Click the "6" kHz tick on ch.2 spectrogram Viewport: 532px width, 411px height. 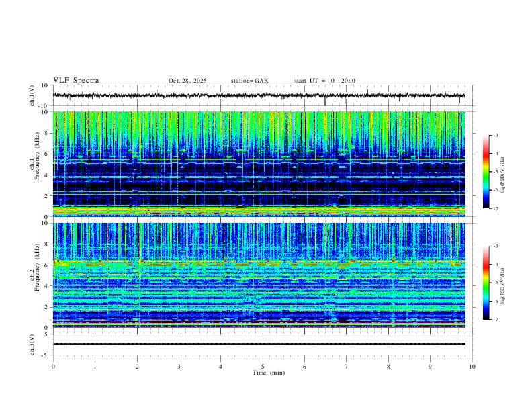point(47,265)
